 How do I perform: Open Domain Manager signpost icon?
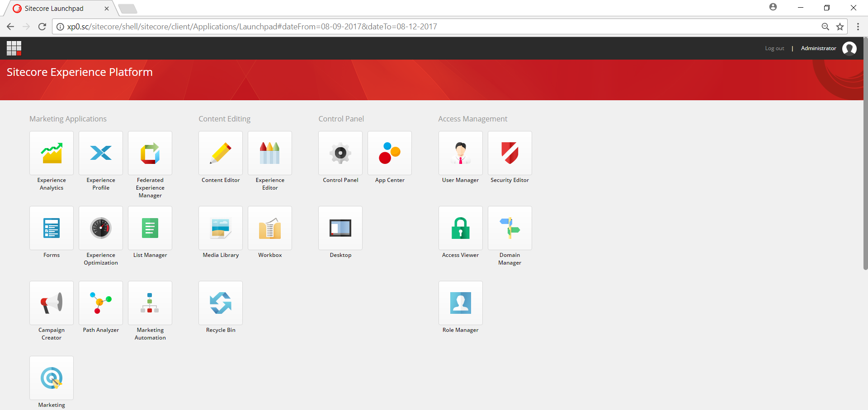click(510, 228)
